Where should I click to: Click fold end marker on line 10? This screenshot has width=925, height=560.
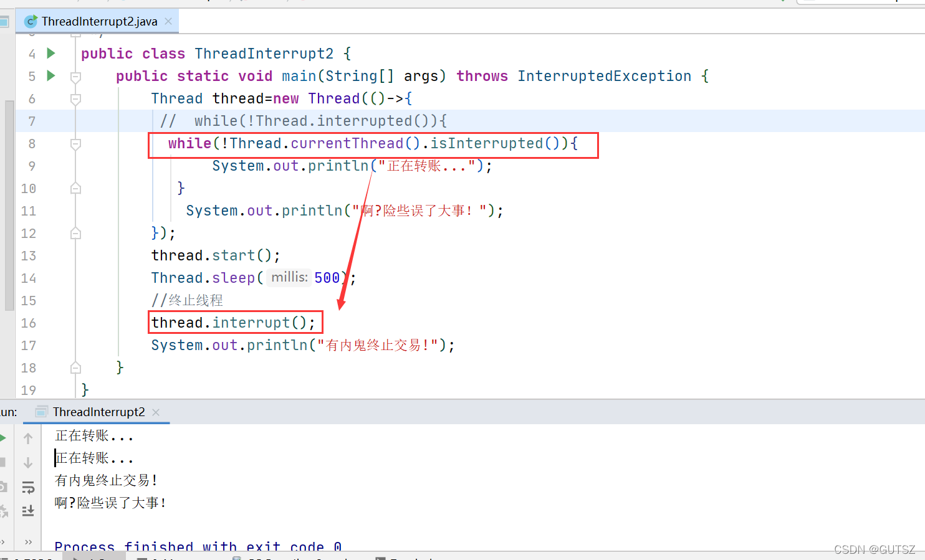[75, 188]
